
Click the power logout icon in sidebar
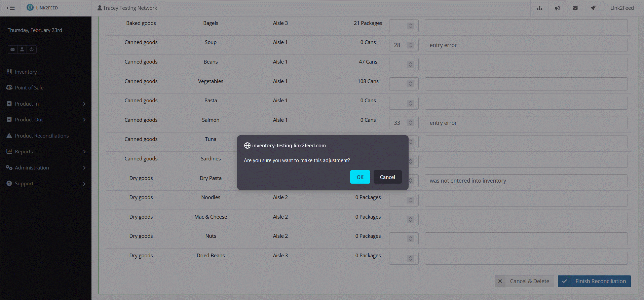pos(32,49)
